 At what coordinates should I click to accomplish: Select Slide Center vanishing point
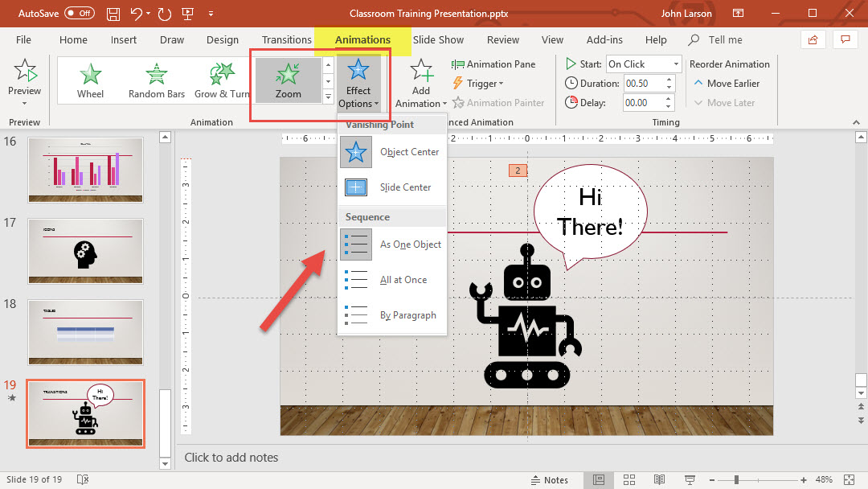tap(392, 187)
